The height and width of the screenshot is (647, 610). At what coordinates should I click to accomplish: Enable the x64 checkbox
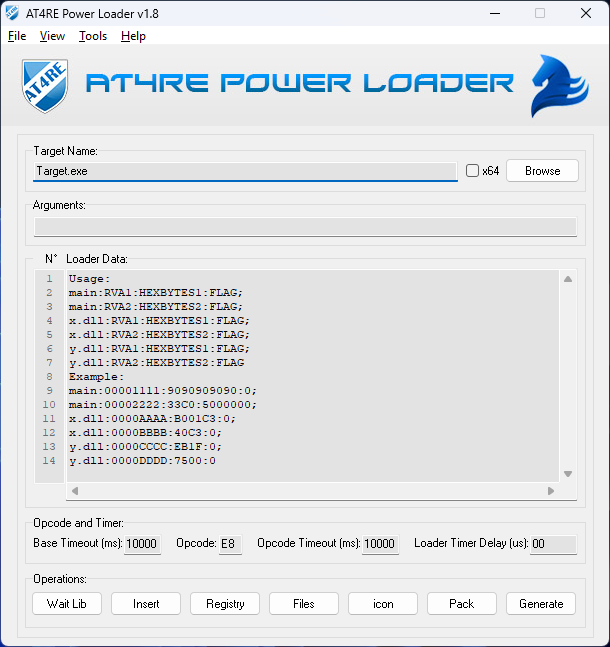(x=473, y=171)
